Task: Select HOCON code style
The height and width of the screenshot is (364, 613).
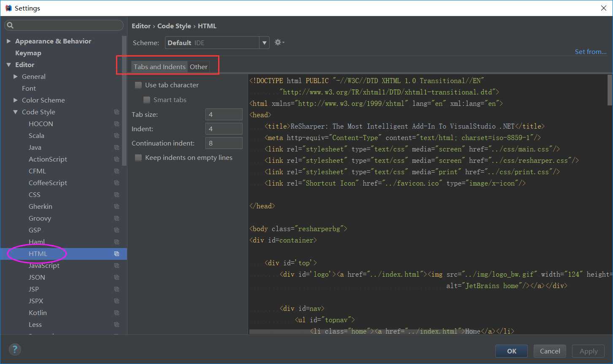Action: coord(41,124)
